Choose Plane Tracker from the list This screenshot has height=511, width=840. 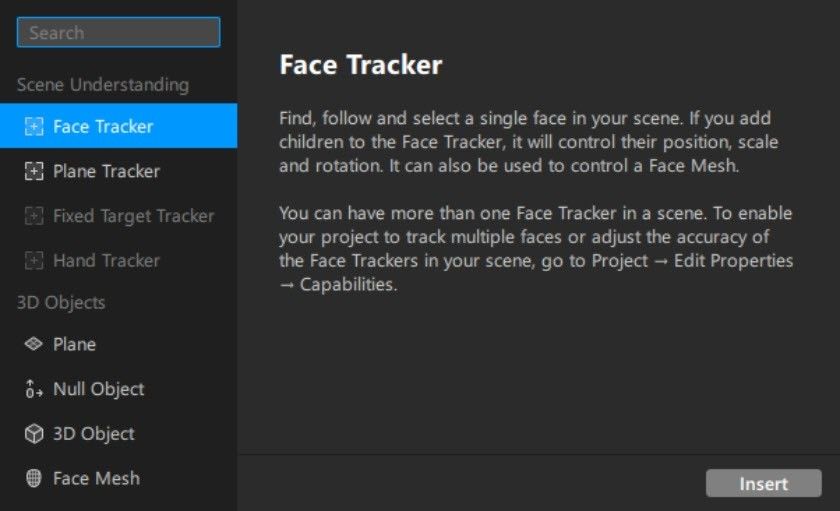pos(118,171)
